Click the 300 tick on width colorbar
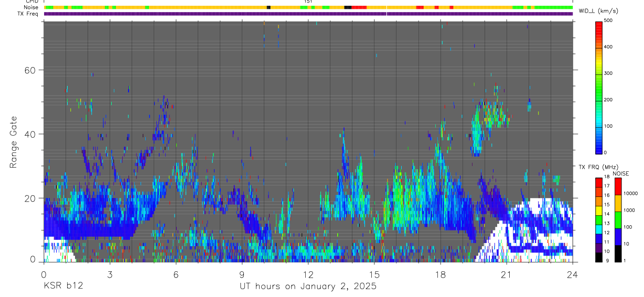Image resolution: width=644 pixels, height=297 pixels. pyautogui.click(x=608, y=73)
